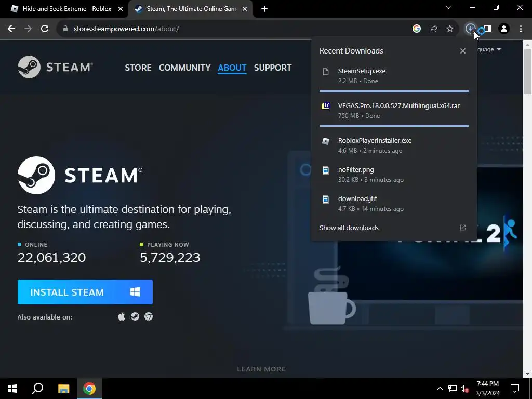Toggle the Chrome downloads icon
The image size is (532, 399).
pyautogui.click(x=470, y=29)
